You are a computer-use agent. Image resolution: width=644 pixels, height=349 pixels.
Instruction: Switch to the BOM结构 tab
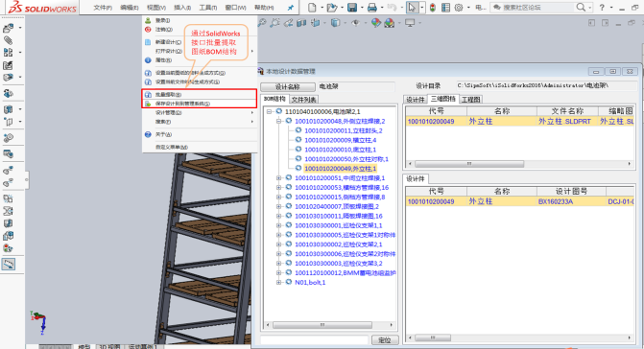click(274, 99)
